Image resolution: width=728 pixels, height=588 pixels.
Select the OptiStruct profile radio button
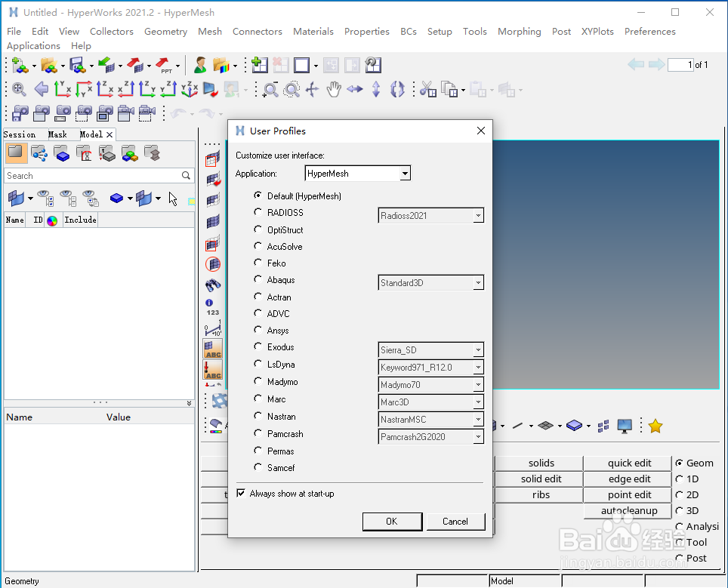pyautogui.click(x=258, y=229)
